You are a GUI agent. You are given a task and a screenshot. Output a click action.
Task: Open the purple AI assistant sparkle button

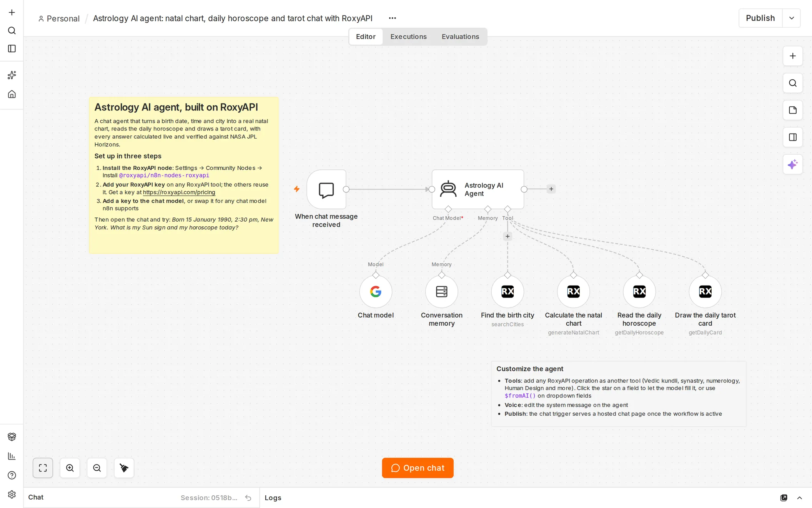click(792, 165)
